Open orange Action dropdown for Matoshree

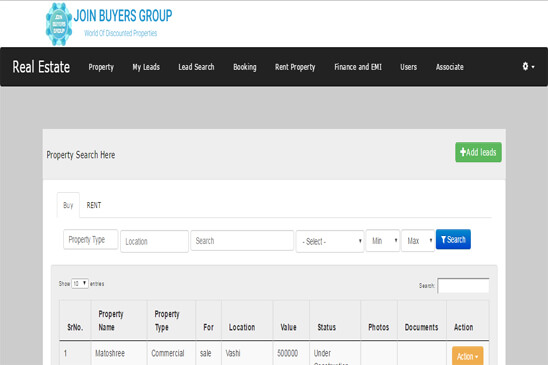tap(467, 356)
